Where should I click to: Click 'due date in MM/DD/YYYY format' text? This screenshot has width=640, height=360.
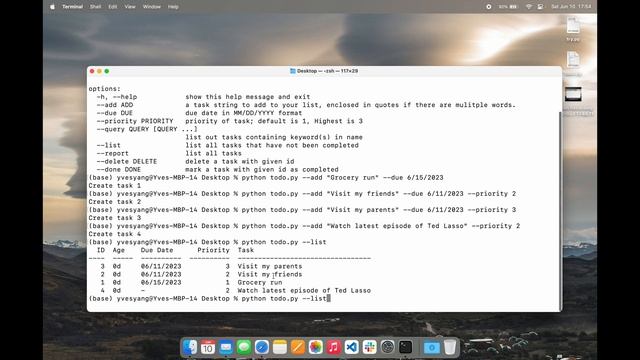(244, 113)
